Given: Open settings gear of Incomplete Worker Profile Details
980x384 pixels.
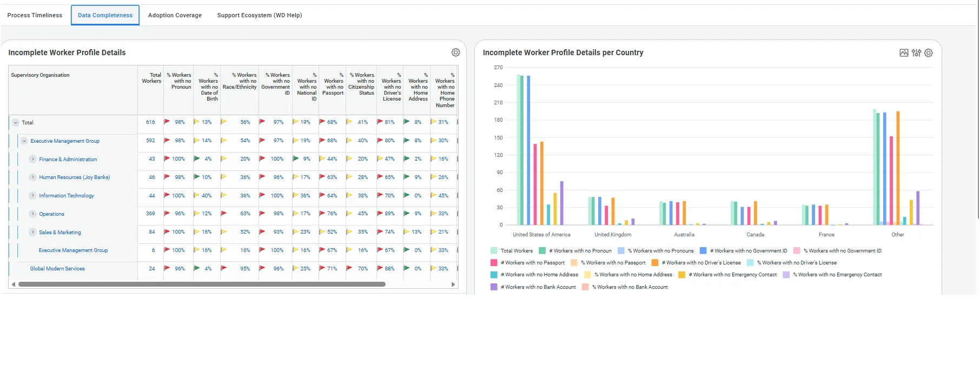Looking at the screenshot, I should point(456,52).
